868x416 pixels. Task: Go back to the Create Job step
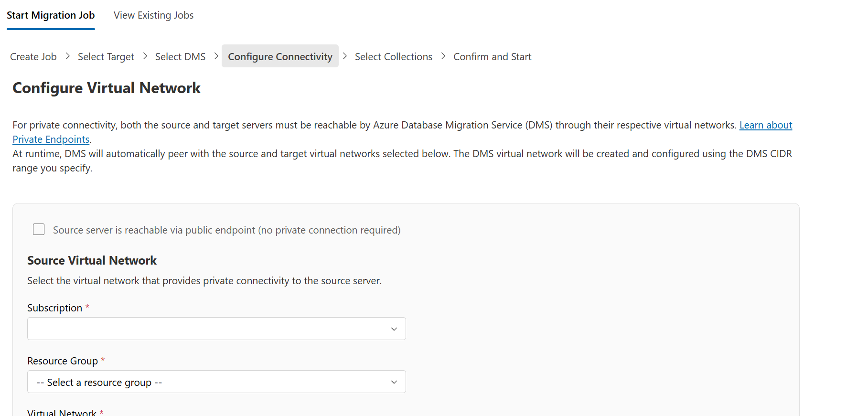coord(33,57)
